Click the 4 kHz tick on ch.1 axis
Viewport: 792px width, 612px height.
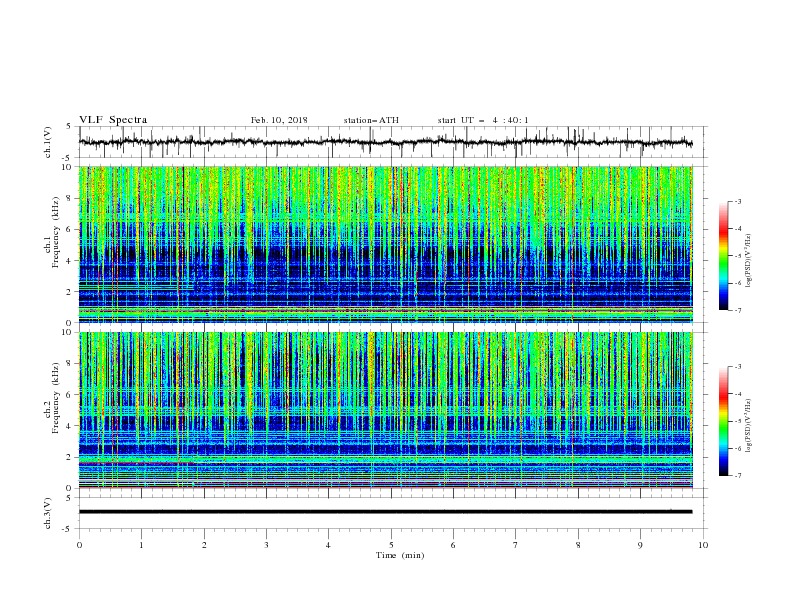[x=69, y=261]
